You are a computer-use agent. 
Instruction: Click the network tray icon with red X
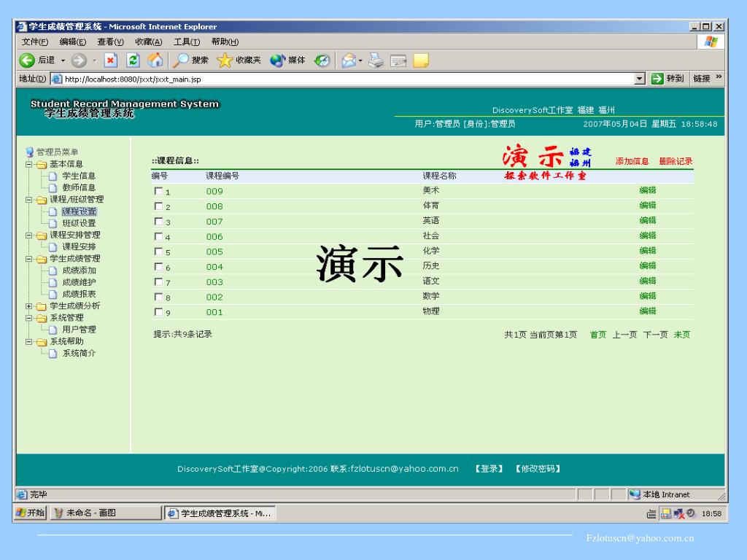click(x=679, y=513)
